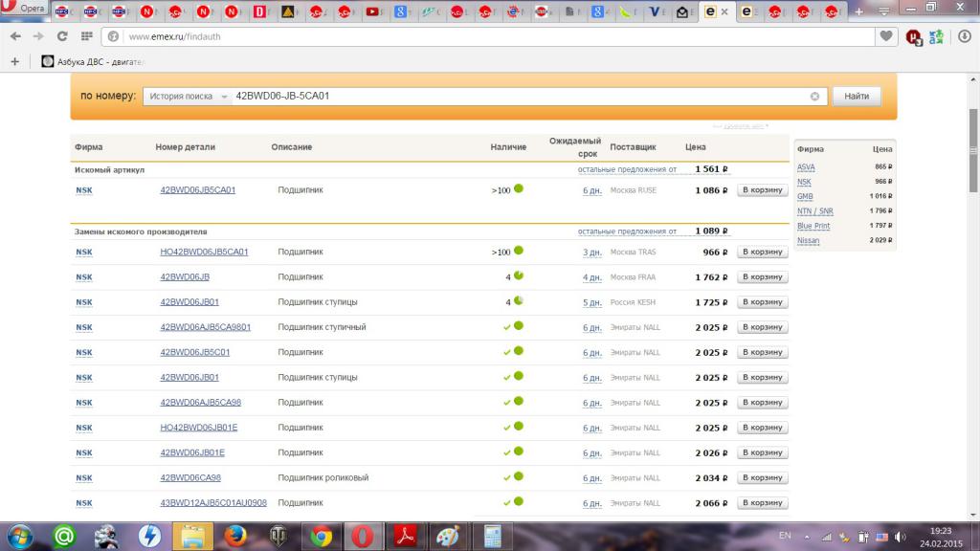Open part 43BWD12AJB5C01AU0908 link
This screenshot has width=980, height=551.
pos(213,502)
